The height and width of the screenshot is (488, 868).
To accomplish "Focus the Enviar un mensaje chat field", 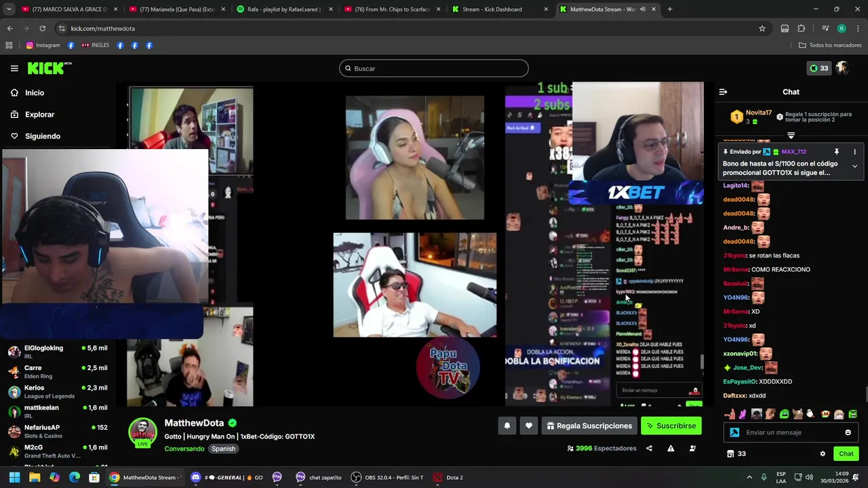I will 791,432.
